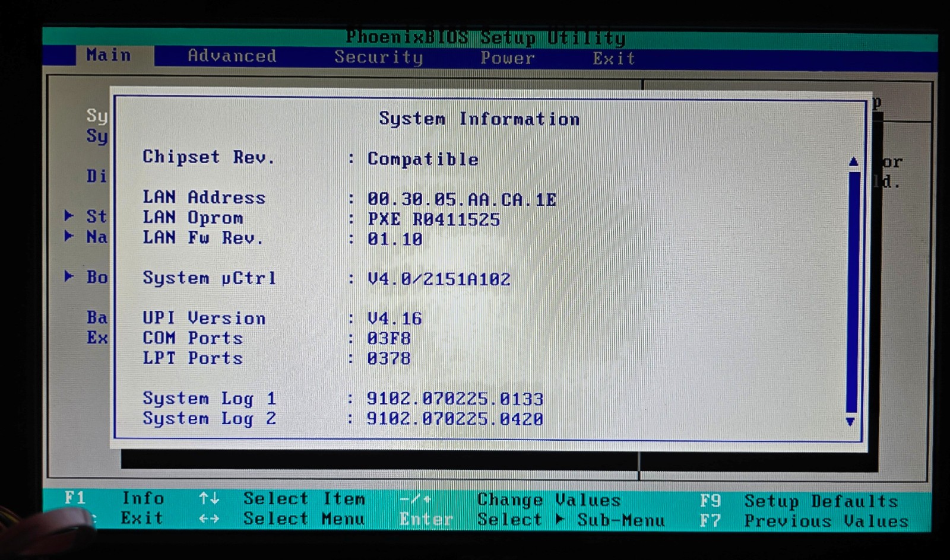
Task: Click the log value 9102.070225.0420
Action: coord(455,419)
